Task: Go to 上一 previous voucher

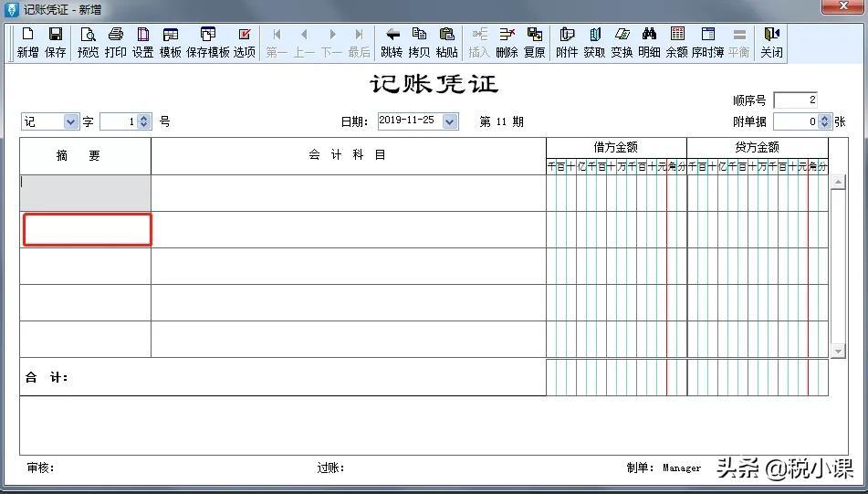Action: pyautogui.click(x=304, y=42)
